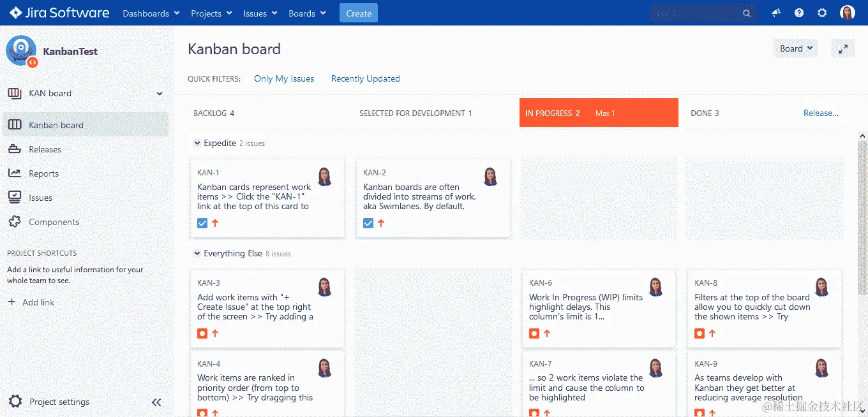The image size is (868, 417).
Task: Open the Issues dropdown in top bar
Action: click(x=260, y=13)
